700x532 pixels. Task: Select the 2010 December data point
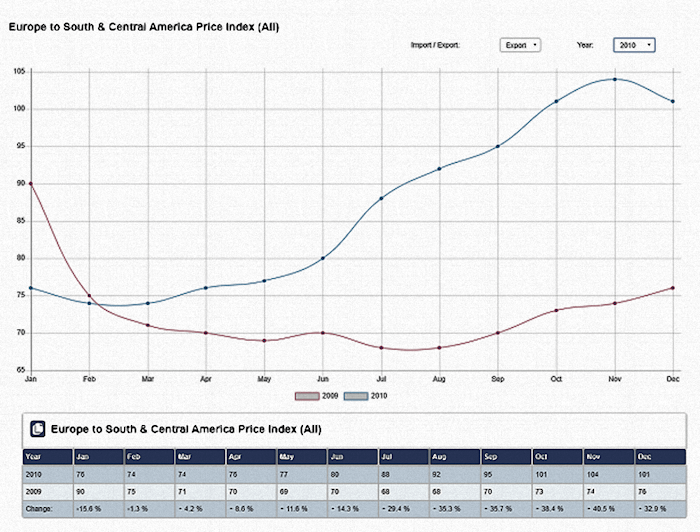tap(672, 101)
